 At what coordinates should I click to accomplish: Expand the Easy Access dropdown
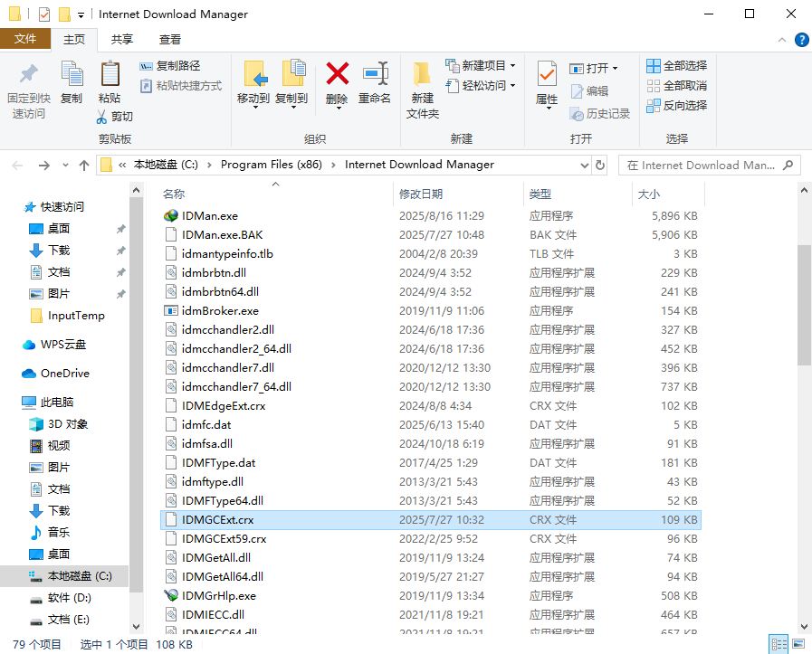coord(512,85)
